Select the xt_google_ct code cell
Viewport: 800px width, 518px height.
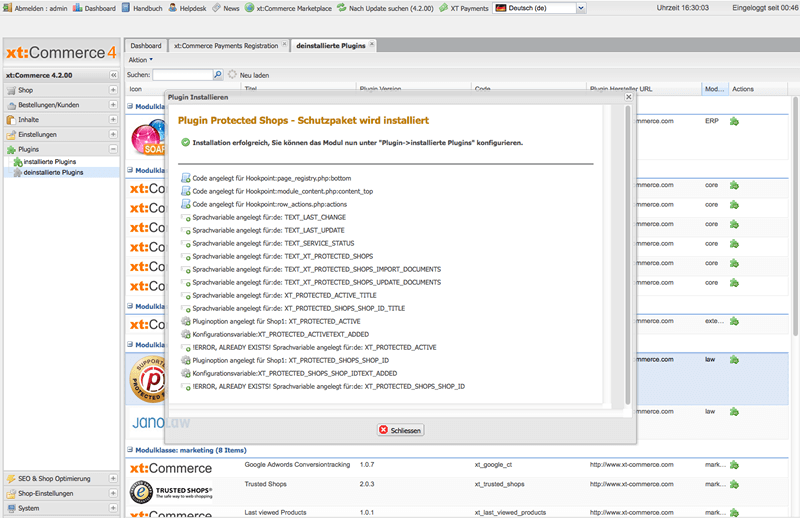point(493,465)
